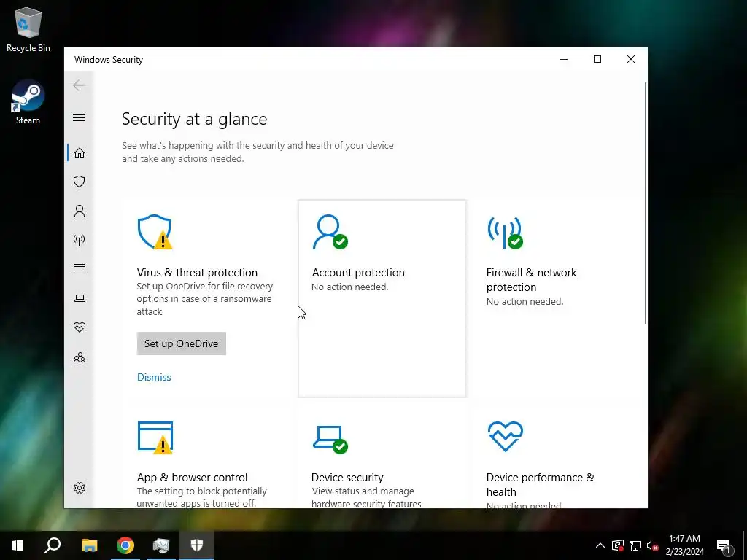Click the muted volume tray icon
The width and height of the screenshot is (747, 560).
pos(653,545)
